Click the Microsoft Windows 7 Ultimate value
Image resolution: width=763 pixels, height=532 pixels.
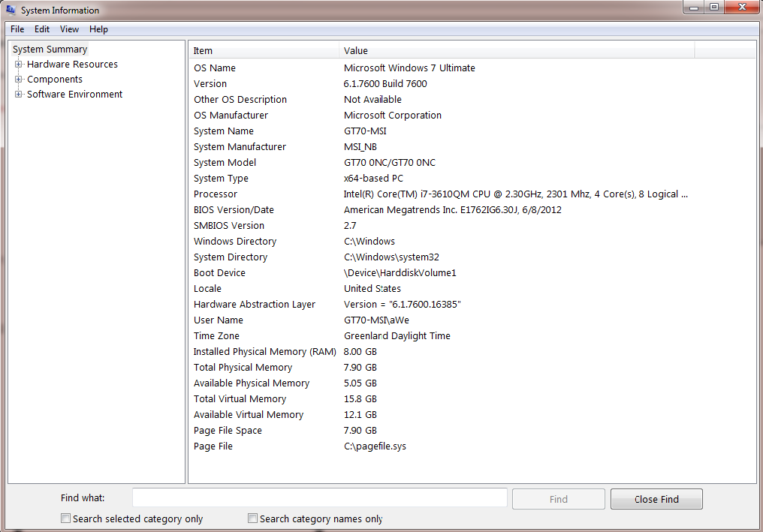coord(409,68)
